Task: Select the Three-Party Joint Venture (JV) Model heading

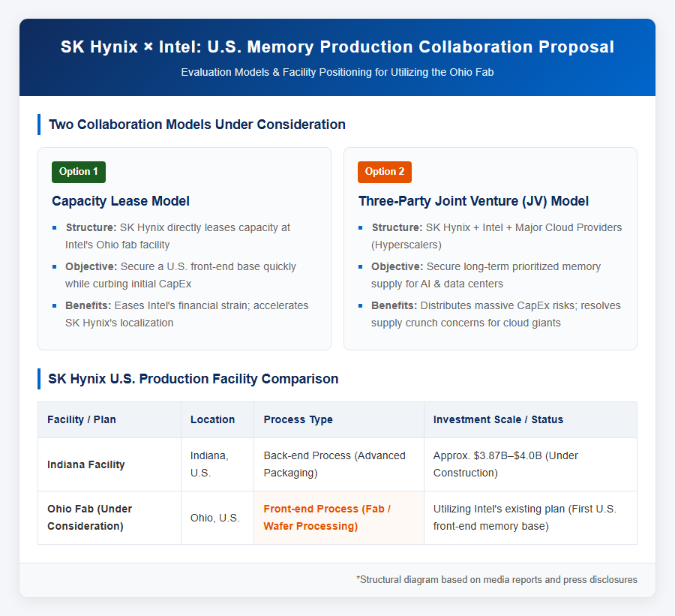Action: pyautogui.click(x=473, y=201)
